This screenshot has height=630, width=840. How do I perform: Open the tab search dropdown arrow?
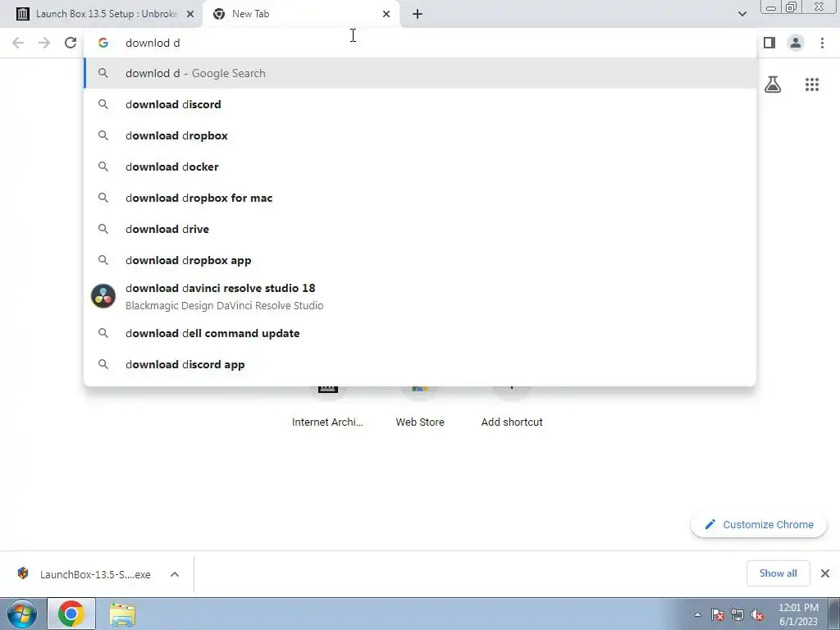(742, 14)
